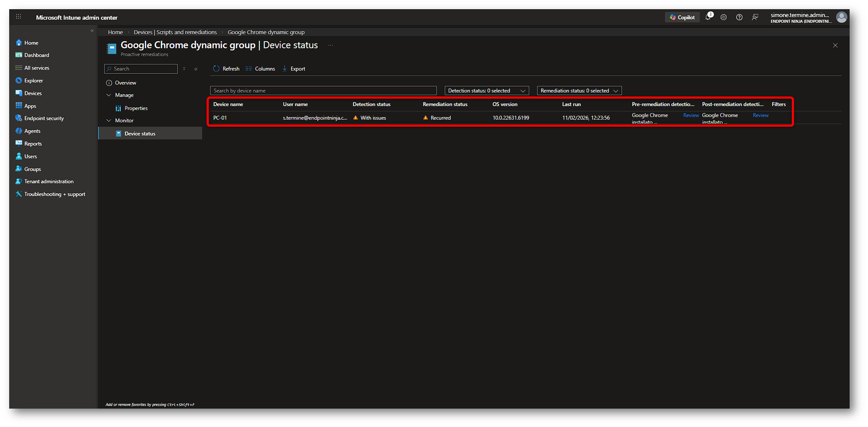The width and height of the screenshot is (868, 427).
Task: Click OS version 10.0.22631.6199 cell
Action: pos(511,118)
